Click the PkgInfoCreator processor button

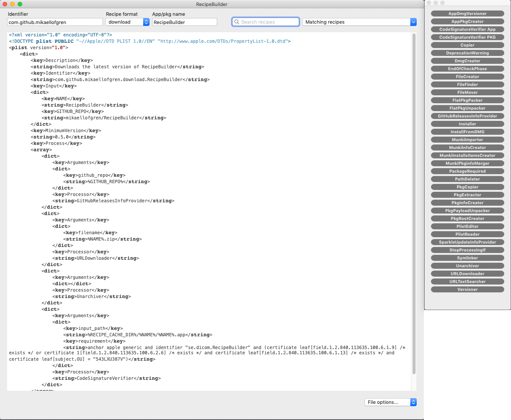467,203
